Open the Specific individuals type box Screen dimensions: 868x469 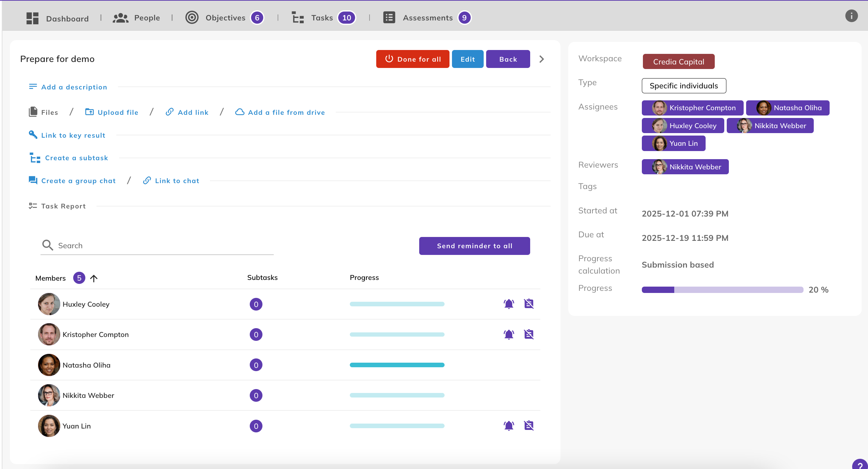coord(683,86)
